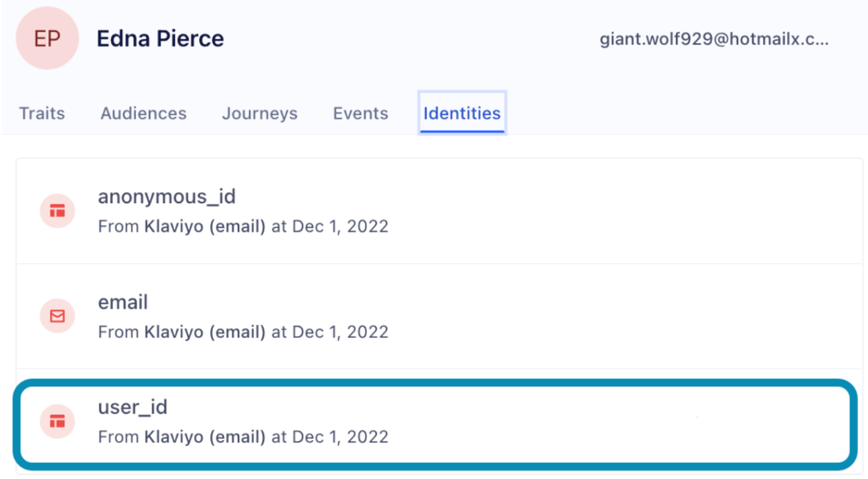Click Klaviyo source text under anonymous_id

click(x=204, y=227)
